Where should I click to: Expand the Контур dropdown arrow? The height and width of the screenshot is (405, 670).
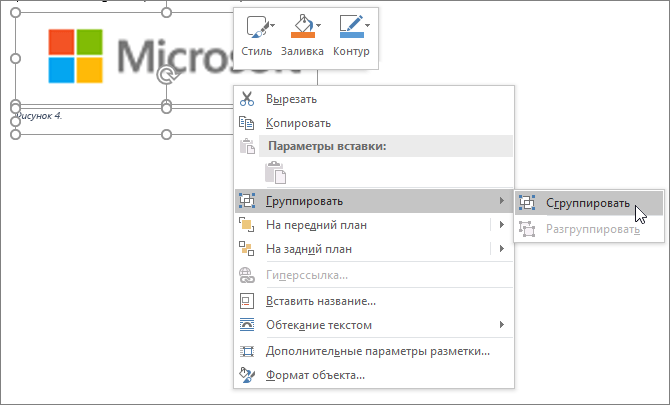click(x=367, y=26)
